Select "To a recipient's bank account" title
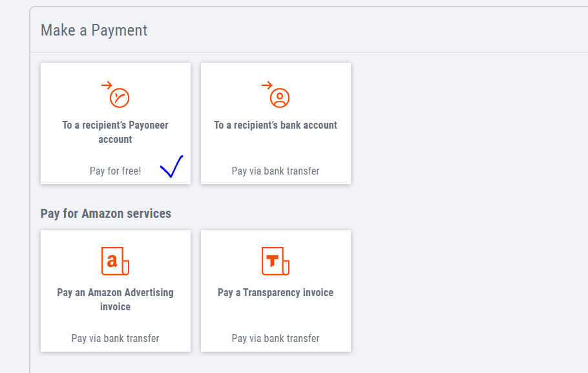This screenshot has height=373, width=588. coord(276,125)
